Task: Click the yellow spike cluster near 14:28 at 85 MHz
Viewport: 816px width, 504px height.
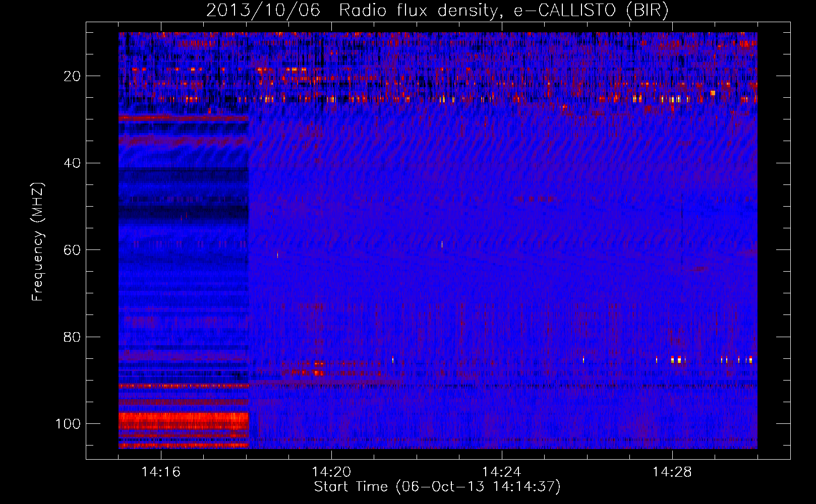Action: point(679,359)
